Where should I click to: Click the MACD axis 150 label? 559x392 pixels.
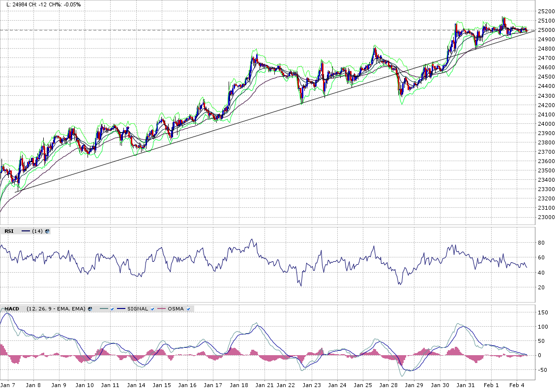coord(543,312)
